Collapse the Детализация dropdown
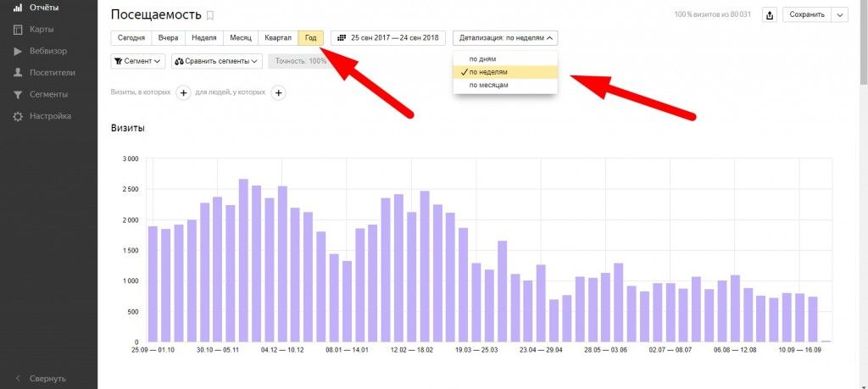This screenshot has width=868, height=389. [506, 38]
